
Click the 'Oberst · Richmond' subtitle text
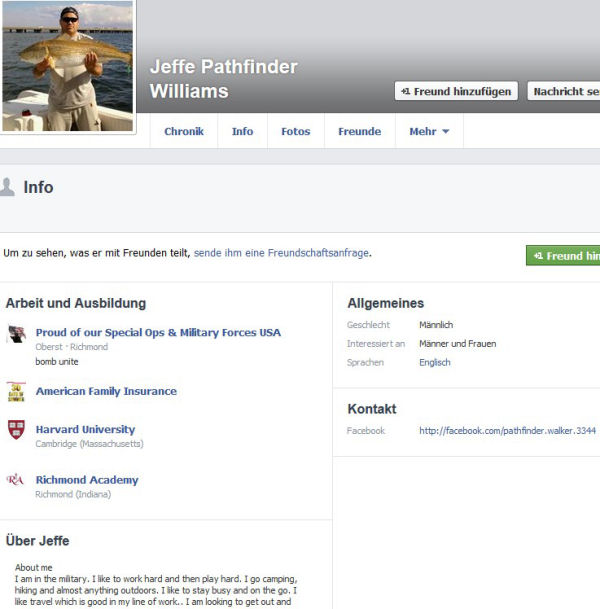coord(71,347)
